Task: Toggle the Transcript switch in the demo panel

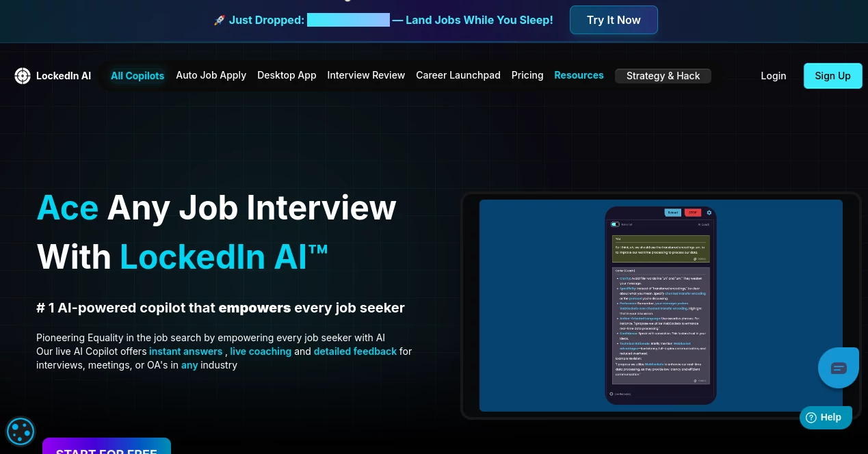Action: [x=615, y=224]
